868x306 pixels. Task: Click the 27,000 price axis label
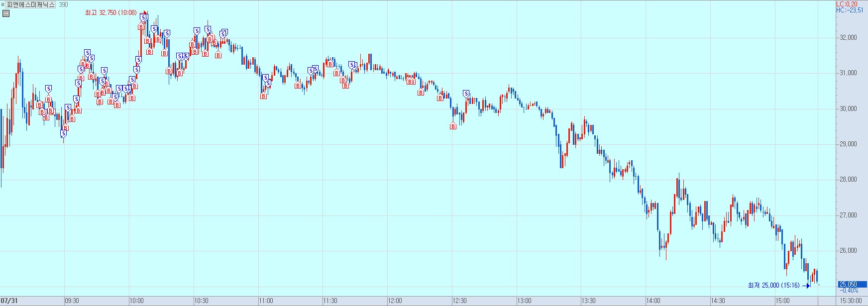coord(848,215)
